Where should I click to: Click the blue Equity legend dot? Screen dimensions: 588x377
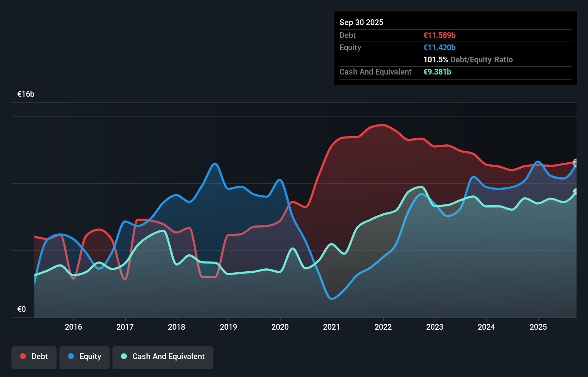pos(71,356)
